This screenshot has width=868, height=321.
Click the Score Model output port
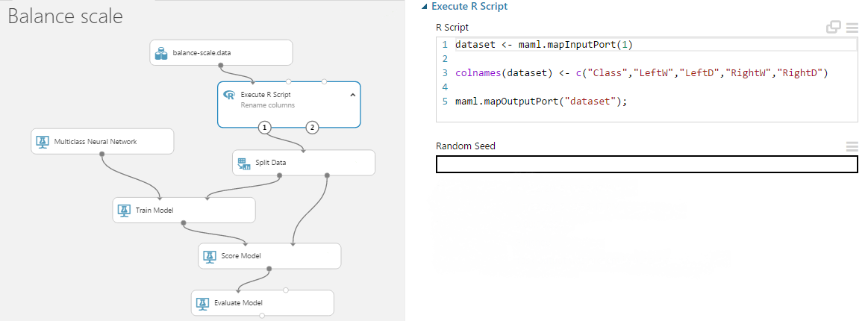pyautogui.click(x=269, y=269)
